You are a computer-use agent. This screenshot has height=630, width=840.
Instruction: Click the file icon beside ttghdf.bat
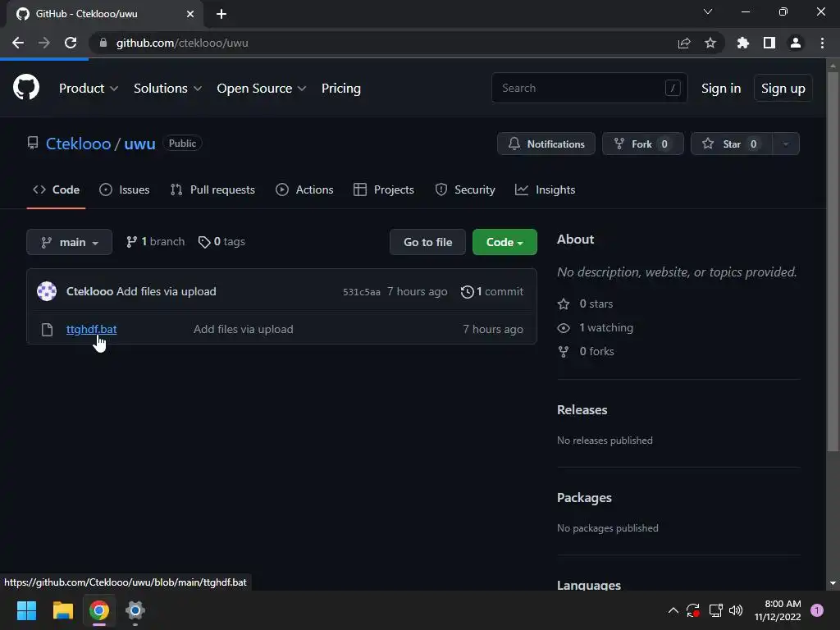(47, 330)
